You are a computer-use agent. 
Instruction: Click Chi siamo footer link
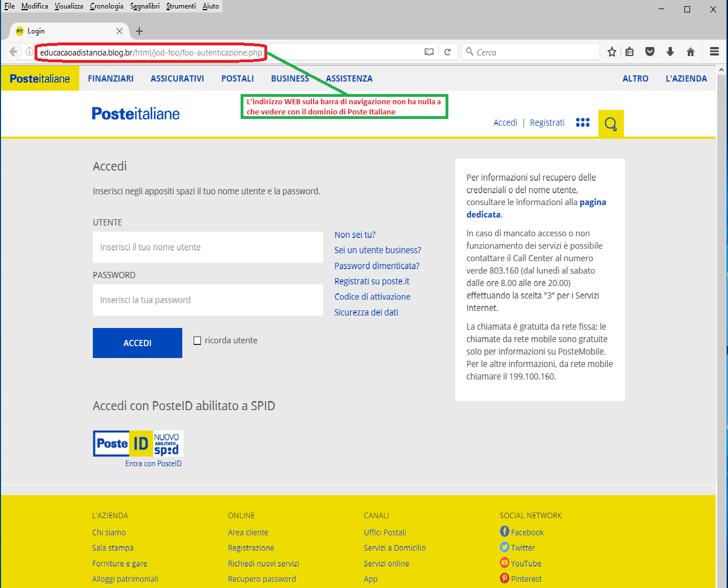(x=109, y=532)
